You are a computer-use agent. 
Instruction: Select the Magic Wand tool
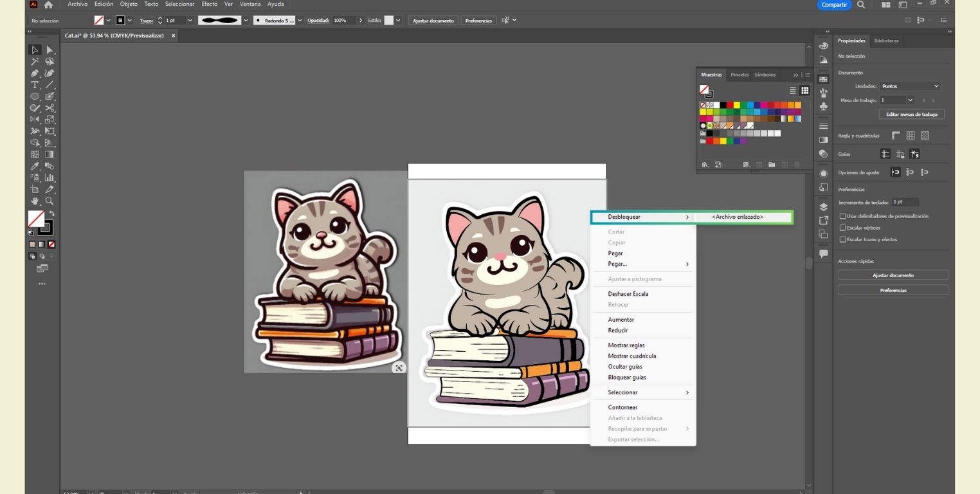coord(35,62)
